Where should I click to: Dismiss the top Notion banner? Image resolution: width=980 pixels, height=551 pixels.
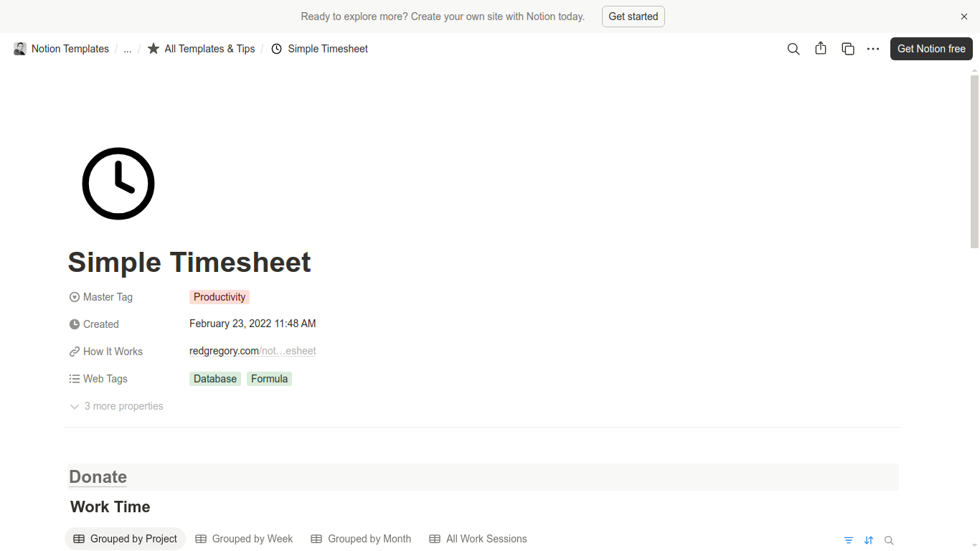point(964,17)
